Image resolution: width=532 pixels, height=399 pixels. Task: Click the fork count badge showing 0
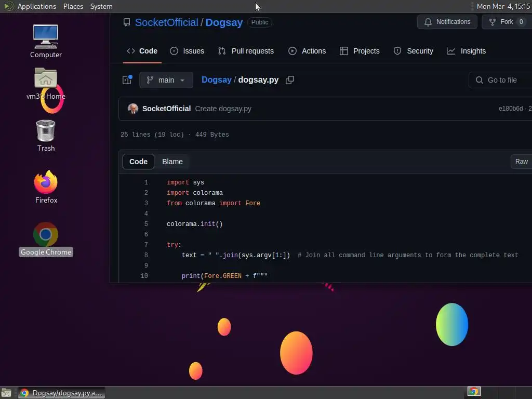[x=521, y=22]
